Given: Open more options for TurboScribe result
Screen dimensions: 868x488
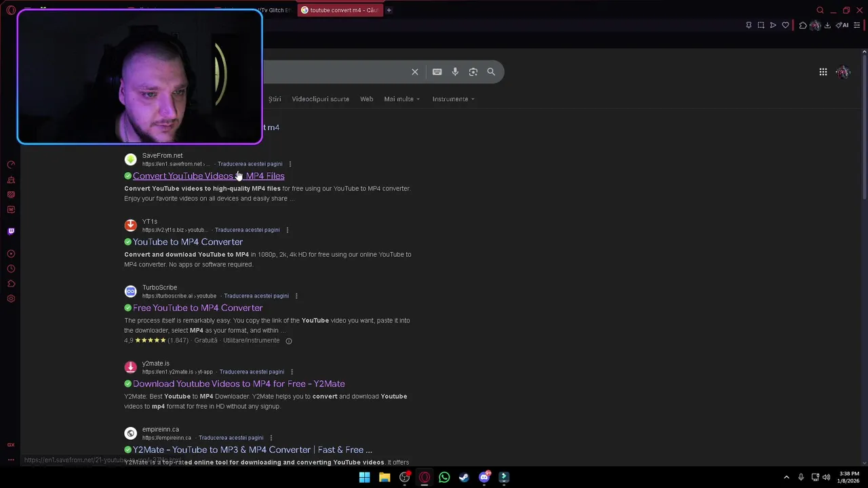Looking at the screenshot, I should click(296, 296).
